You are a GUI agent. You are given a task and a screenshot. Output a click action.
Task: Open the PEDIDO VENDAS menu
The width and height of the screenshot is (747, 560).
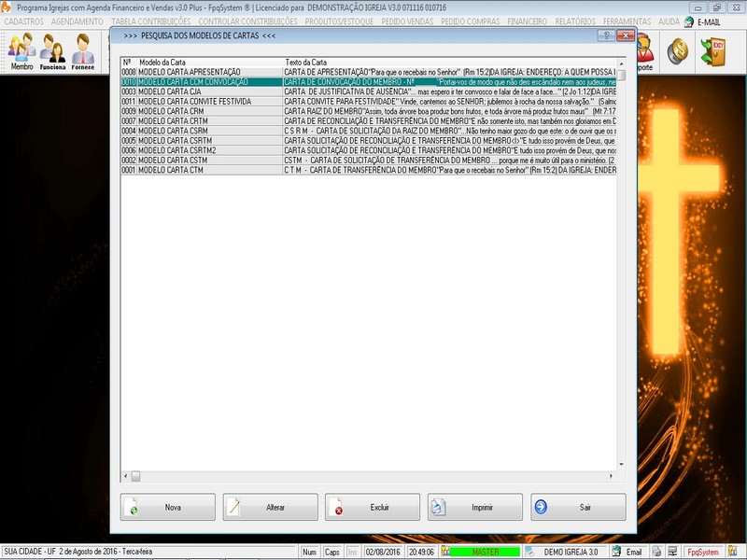point(407,21)
